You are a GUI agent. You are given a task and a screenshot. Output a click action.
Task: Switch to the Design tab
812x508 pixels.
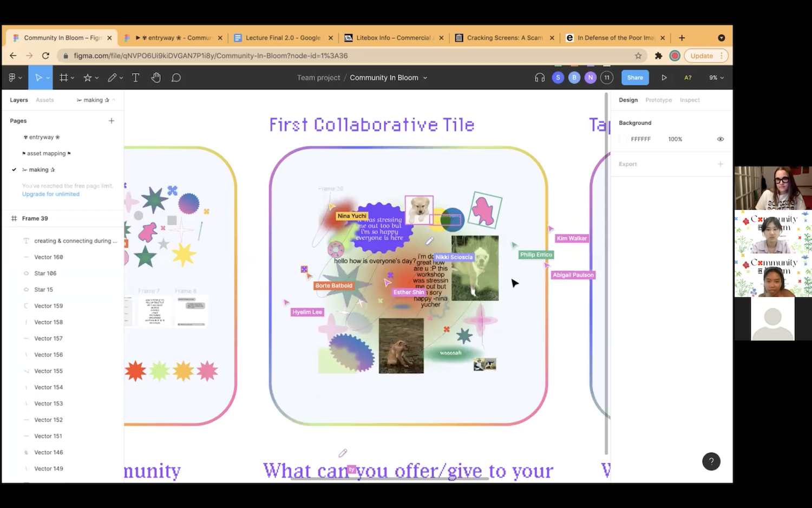[x=628, y=100]
